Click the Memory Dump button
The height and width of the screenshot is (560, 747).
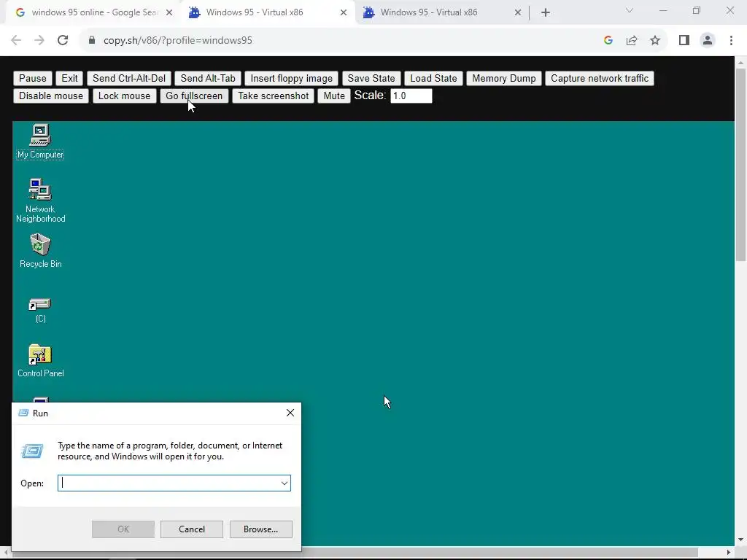(504, 79)
